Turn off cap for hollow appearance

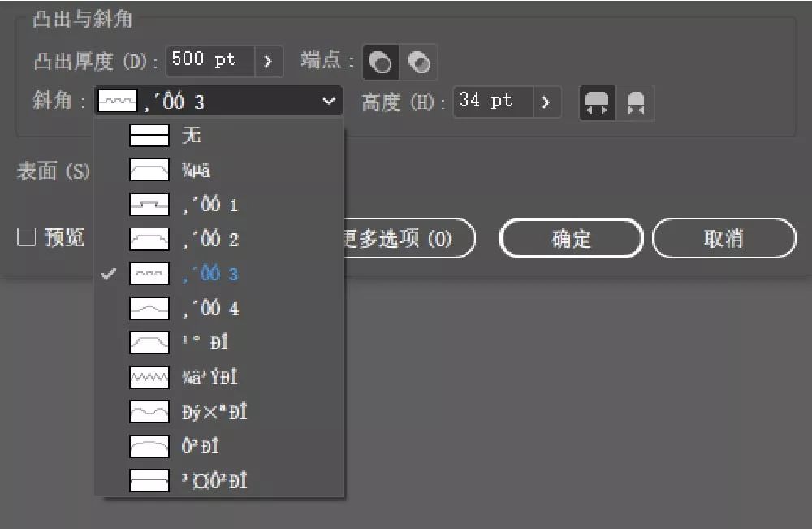click(419, 62)
